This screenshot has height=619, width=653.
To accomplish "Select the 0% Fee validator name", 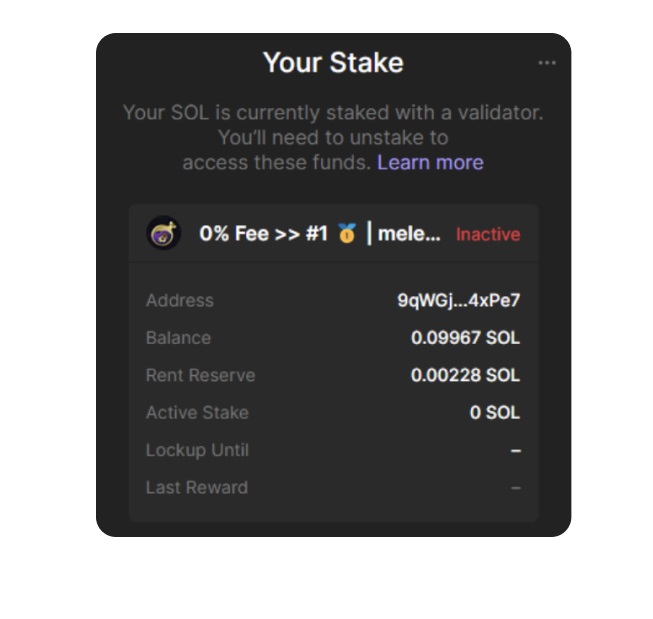I will coord(320,233).
